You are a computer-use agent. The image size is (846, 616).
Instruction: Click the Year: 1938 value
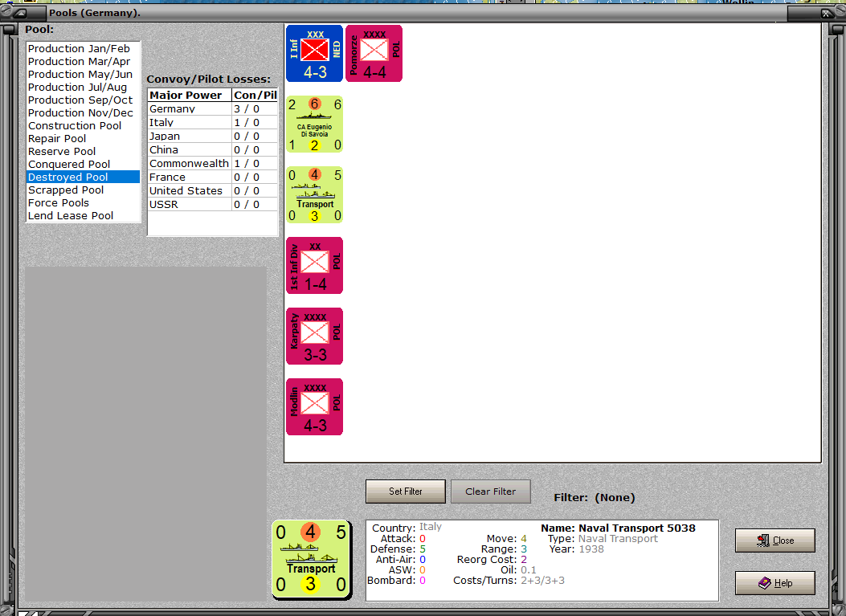click(x=591, y=549)
